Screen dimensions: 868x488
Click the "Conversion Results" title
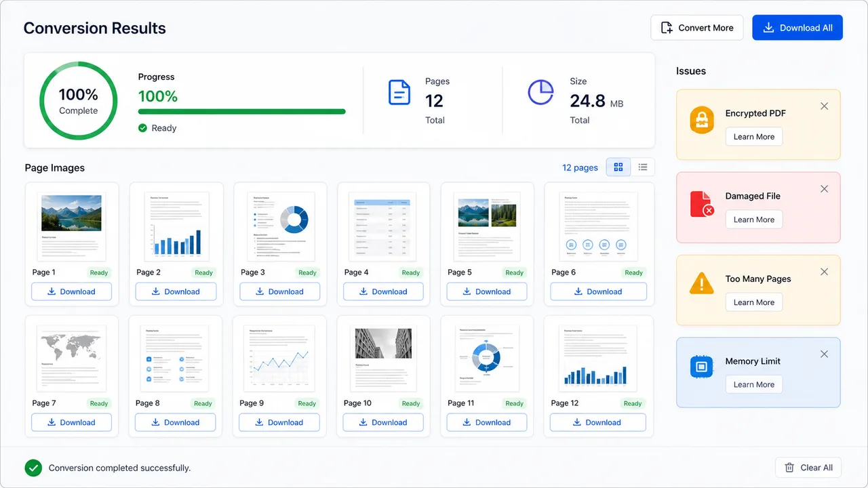coord(95,28)
